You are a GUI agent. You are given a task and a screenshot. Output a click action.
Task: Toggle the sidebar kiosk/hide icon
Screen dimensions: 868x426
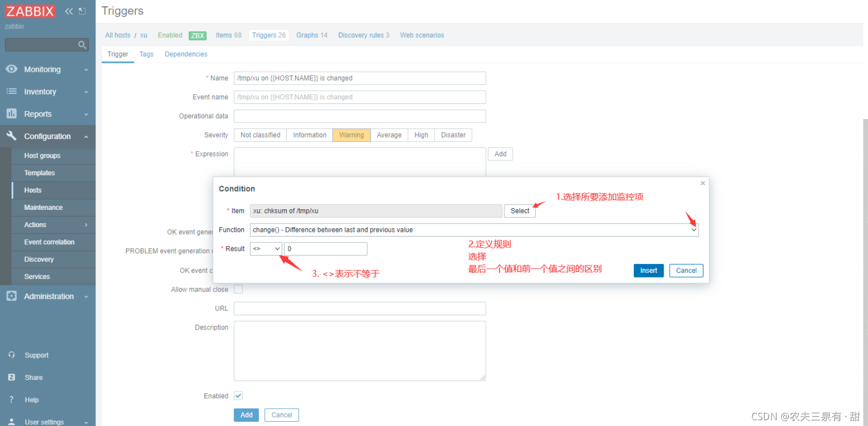[82, 11]
